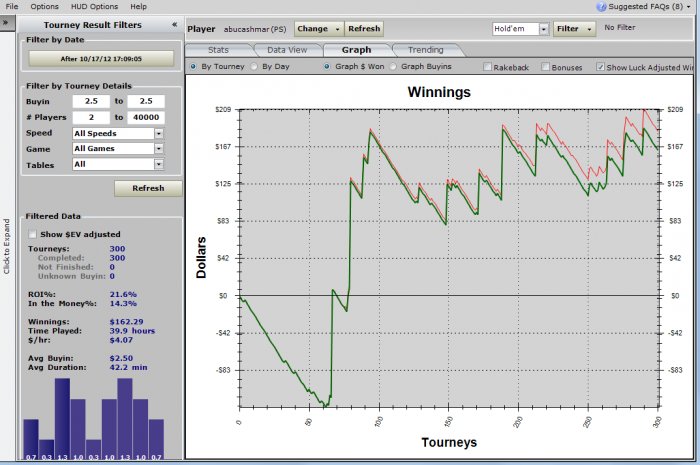Click the Buyin minimum value field

(92, 101)
